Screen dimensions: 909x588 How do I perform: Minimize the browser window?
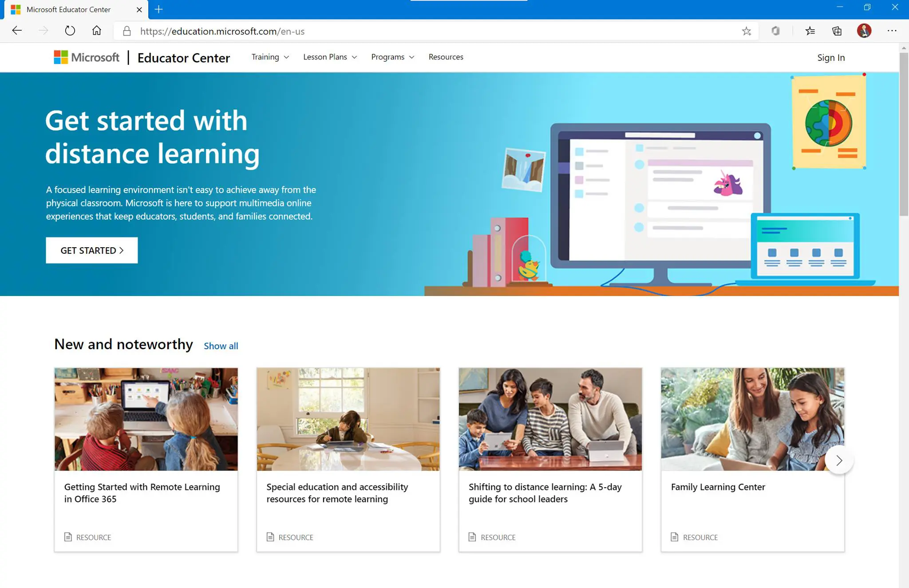point(839,7)
